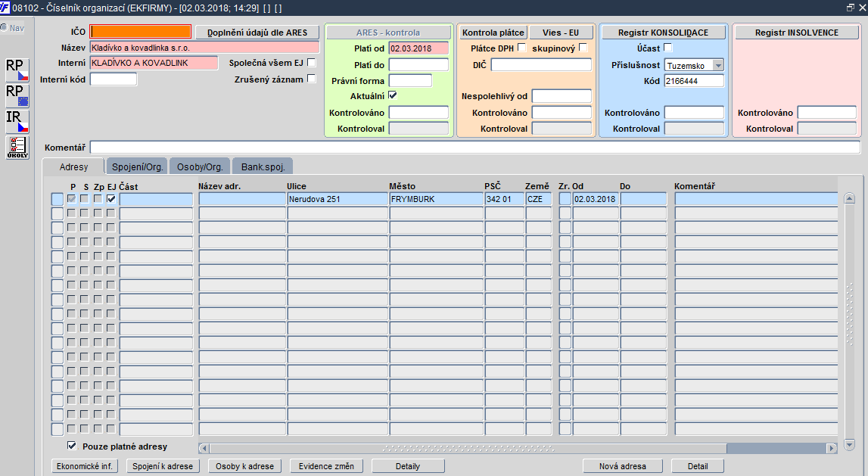Enable the skupinový checkbox
The width and height of the screenshot is (868, 476).
click(583, 48)
